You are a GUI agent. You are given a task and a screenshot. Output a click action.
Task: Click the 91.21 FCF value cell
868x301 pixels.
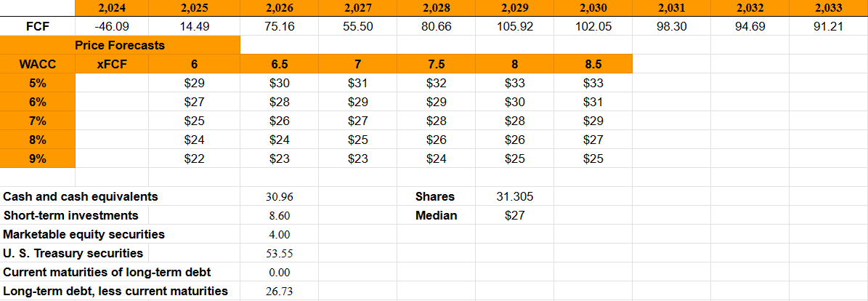point(830,26)
